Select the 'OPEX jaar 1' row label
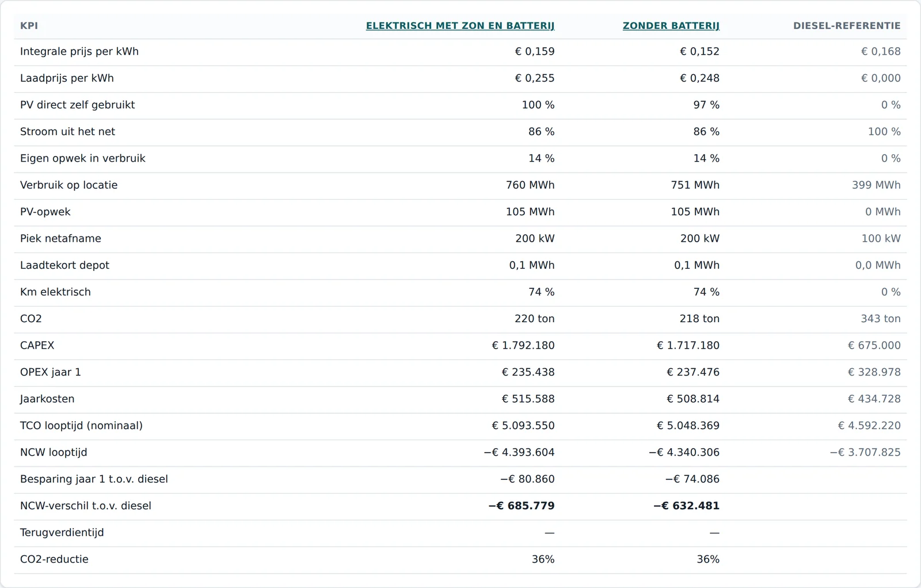Screen dimensions: 921x588 pyautogui.click(x=51, y=372)
